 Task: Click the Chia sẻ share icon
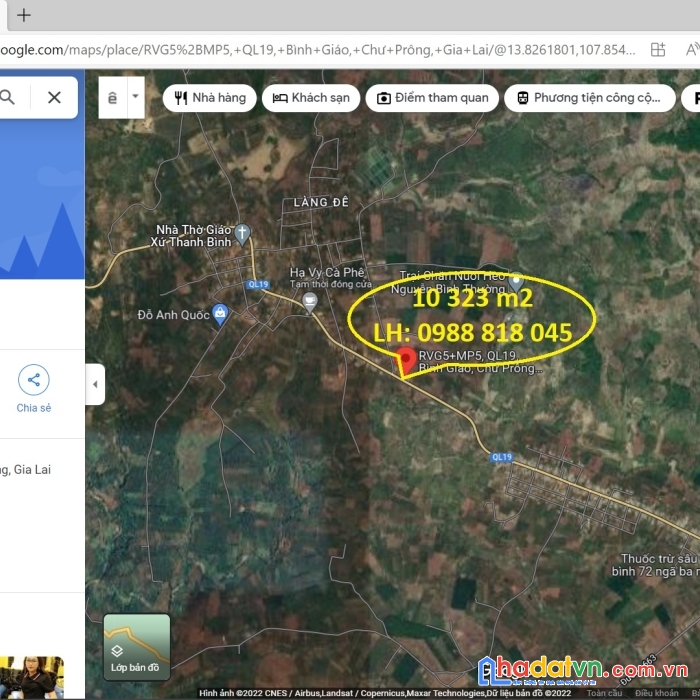[33, 380]
